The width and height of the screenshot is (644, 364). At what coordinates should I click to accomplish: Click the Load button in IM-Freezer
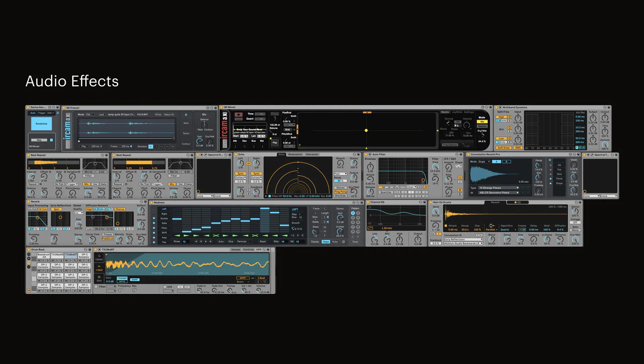101,115
